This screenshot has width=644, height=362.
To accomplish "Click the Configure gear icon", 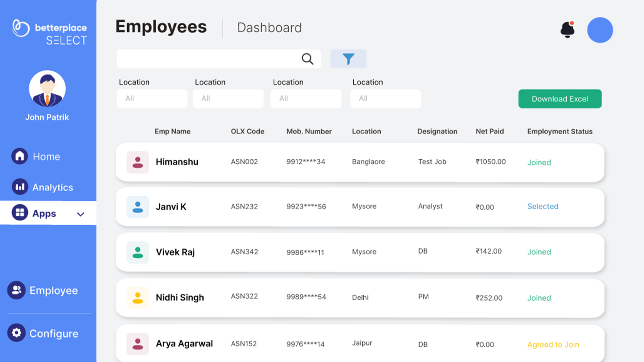I will tap(16, 333).
